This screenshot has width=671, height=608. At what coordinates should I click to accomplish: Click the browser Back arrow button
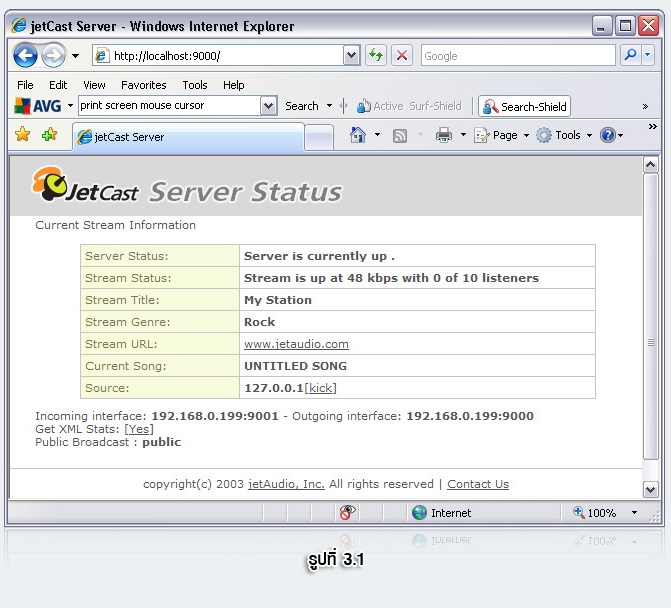click(x=25, y=56)
